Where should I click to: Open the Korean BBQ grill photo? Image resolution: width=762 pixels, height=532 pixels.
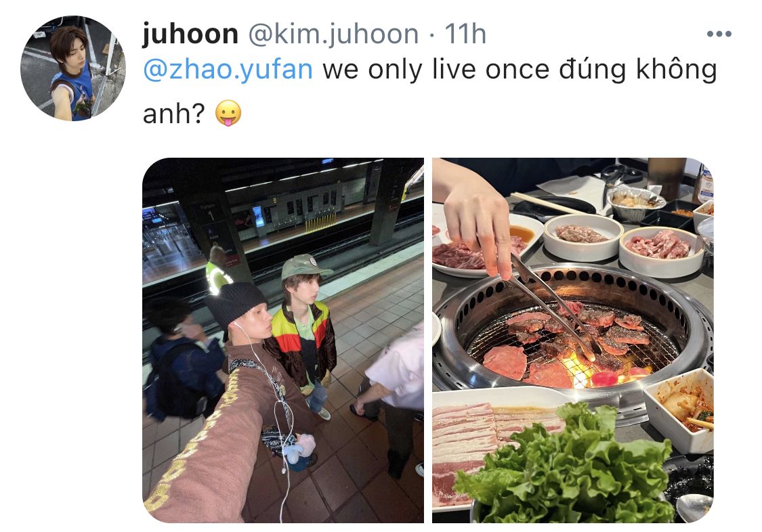573,340
